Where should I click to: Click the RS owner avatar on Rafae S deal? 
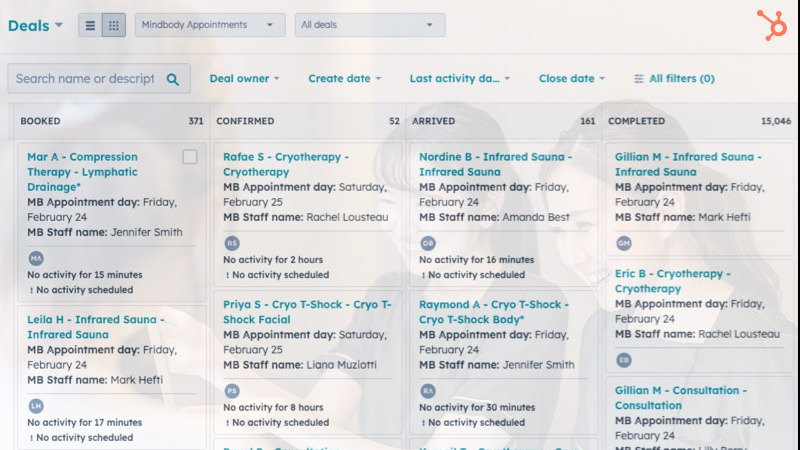[232, 243]
